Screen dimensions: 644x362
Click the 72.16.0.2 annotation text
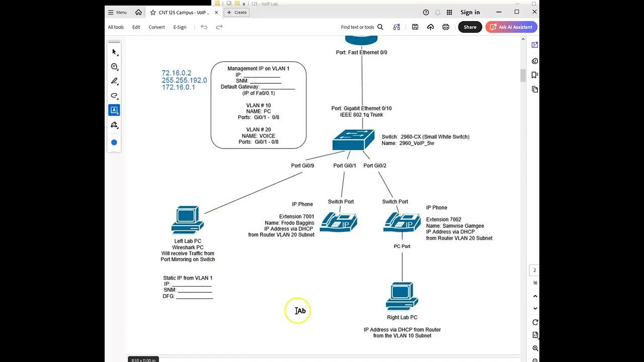tap(176, 73)
